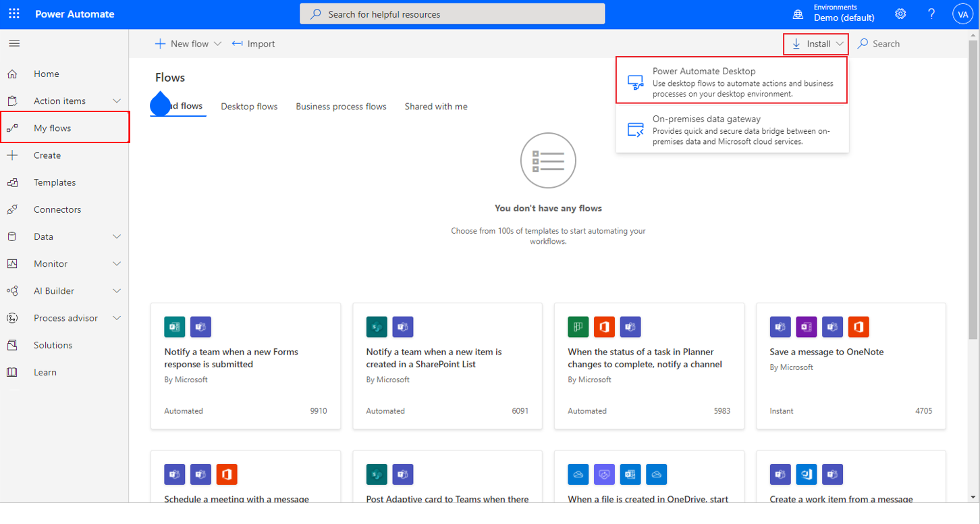Click the Power Automate Desktop icon in the Install menu
This screenshot has height=524, width=980.
tap(635, 80)
